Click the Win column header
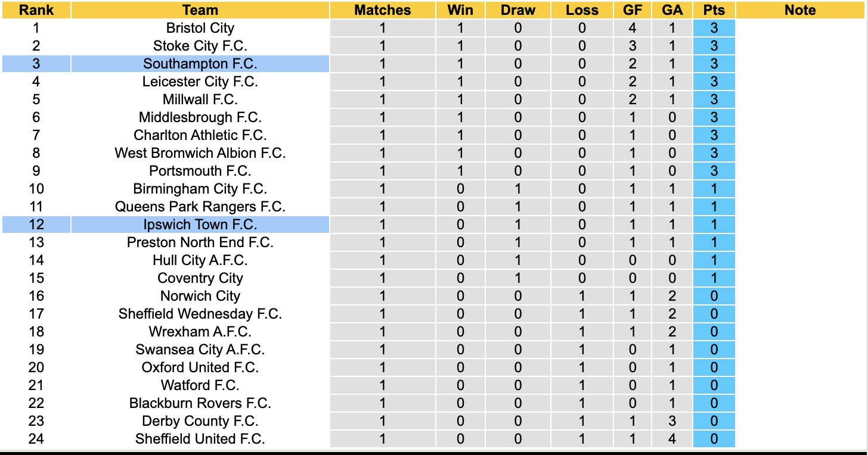 point(460,10)
